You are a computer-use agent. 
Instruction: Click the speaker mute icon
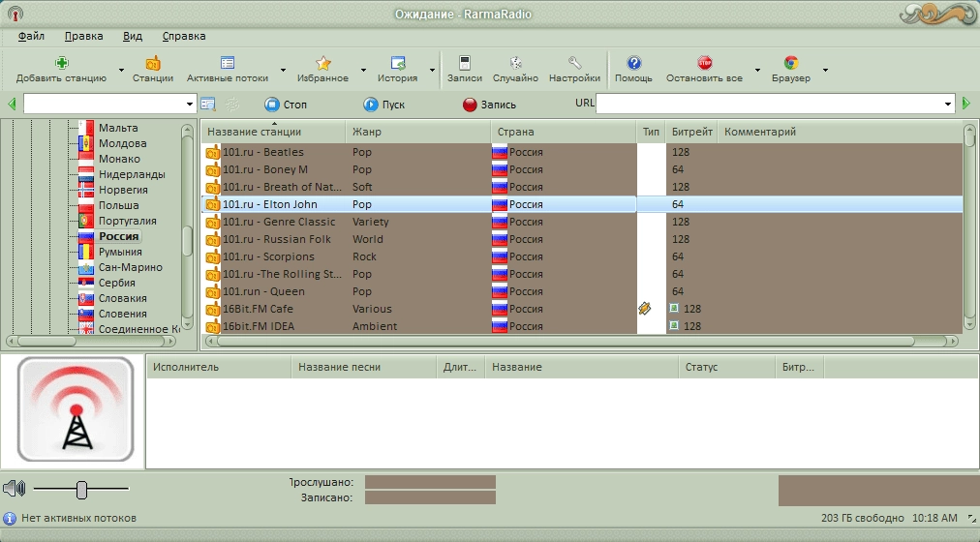pos(14,489)
